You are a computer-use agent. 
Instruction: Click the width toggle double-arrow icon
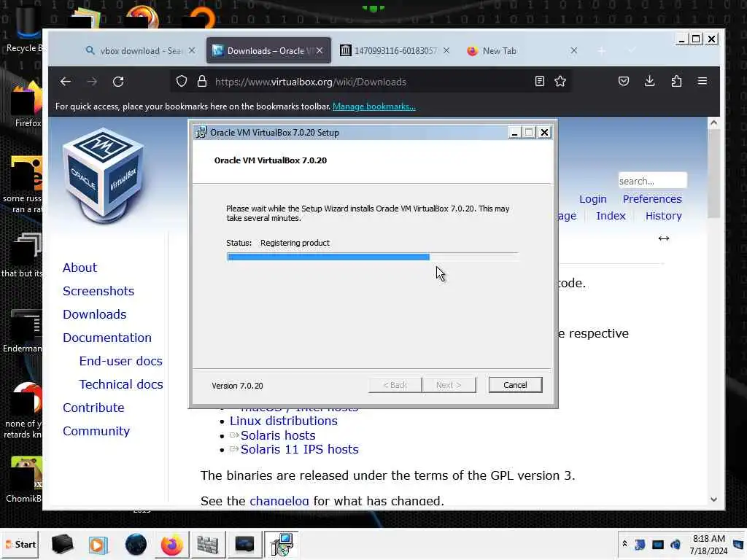[664, 238]
